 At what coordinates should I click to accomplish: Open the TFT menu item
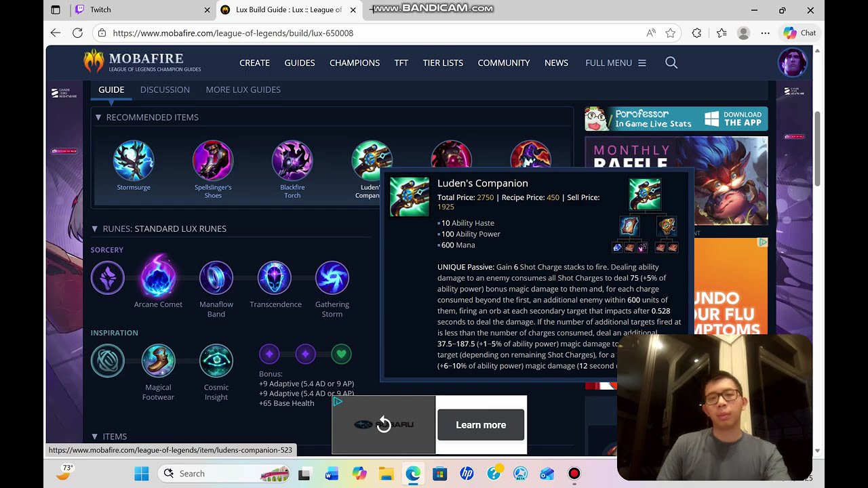(401, 62)
